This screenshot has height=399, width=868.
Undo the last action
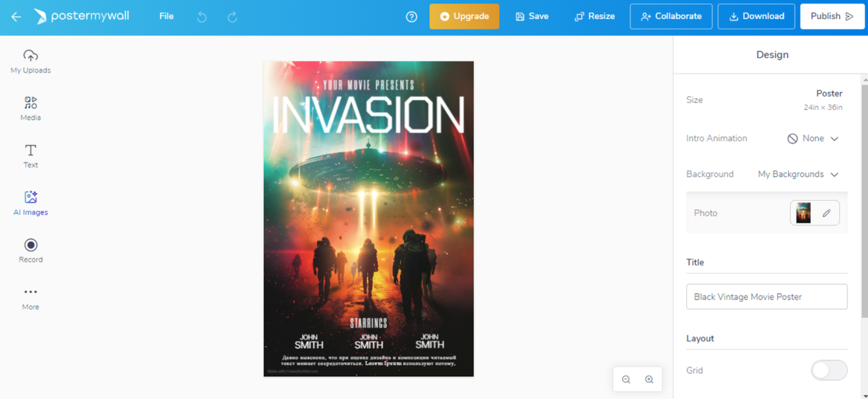[202, 17]
